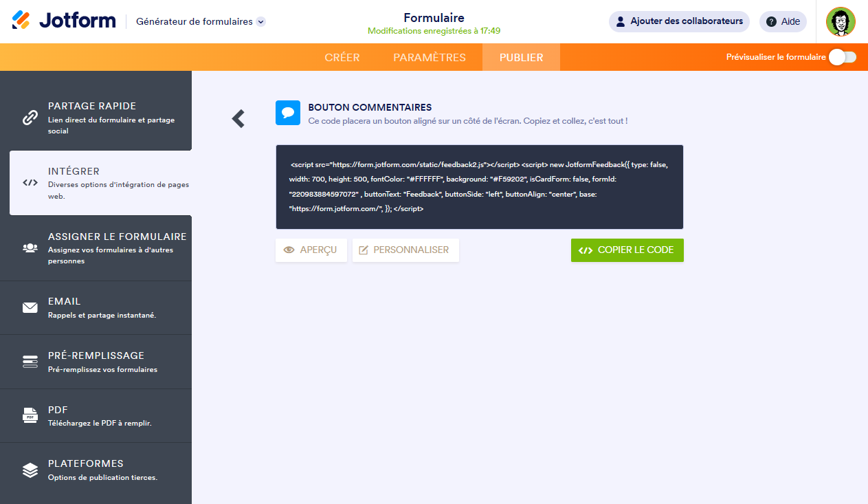
Task: Click inside the embed code box
Action: [x=480, y=187]
